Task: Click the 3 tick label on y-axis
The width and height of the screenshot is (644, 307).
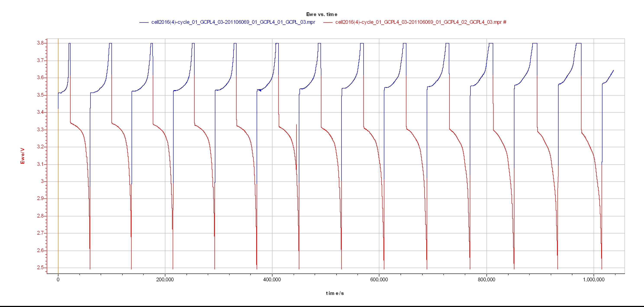Action: pyautogui.click(x=42, y=181)
